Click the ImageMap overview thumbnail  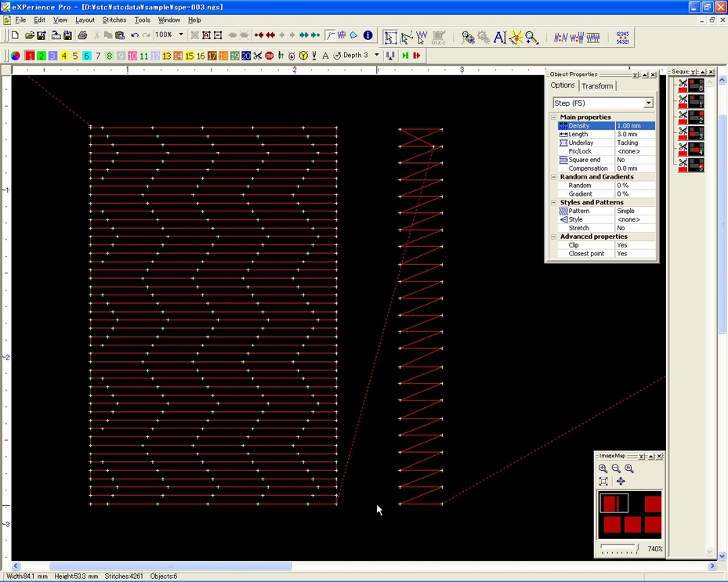pyautogui.click(x=629, y=514)
